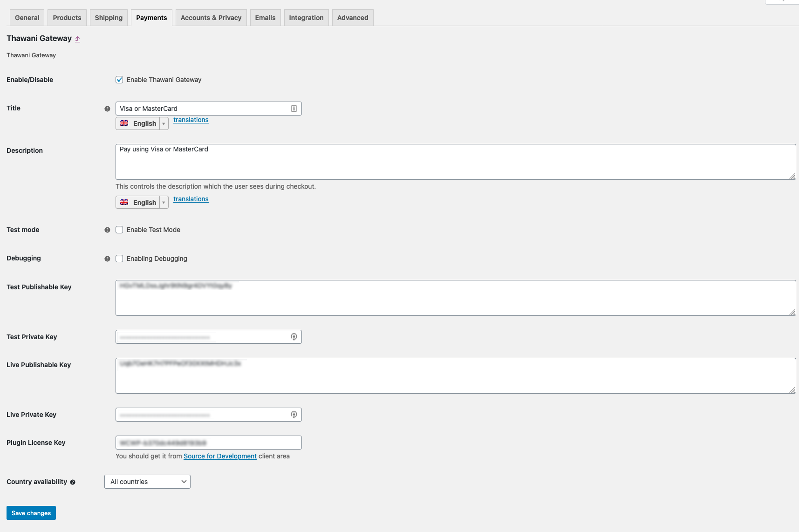Click the Save changes button

click(x=31, y=513)
